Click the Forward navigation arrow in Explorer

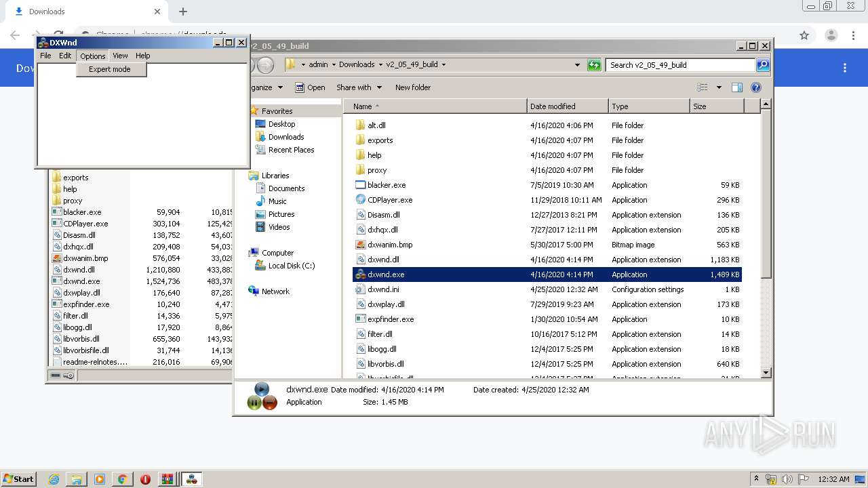[x=266, y=65]
